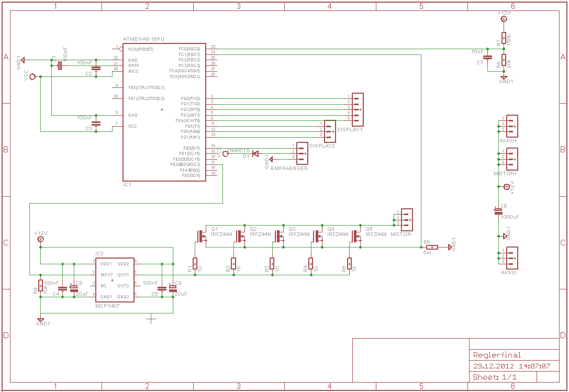Click the Sheet: 1/1 text
569x392 pixels.
[x=495, y=377]
